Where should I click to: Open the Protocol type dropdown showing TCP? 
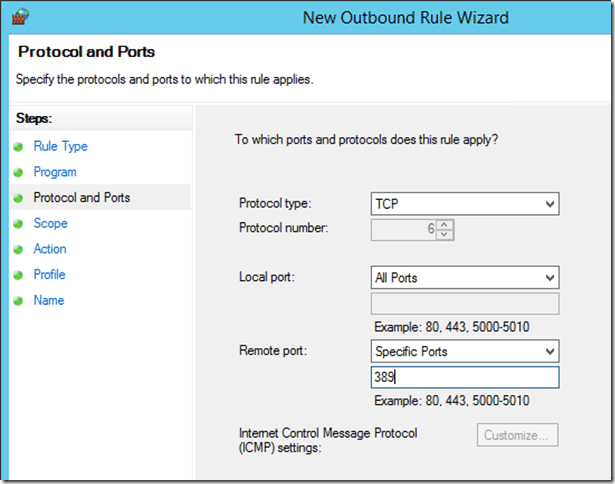(464, 203)
